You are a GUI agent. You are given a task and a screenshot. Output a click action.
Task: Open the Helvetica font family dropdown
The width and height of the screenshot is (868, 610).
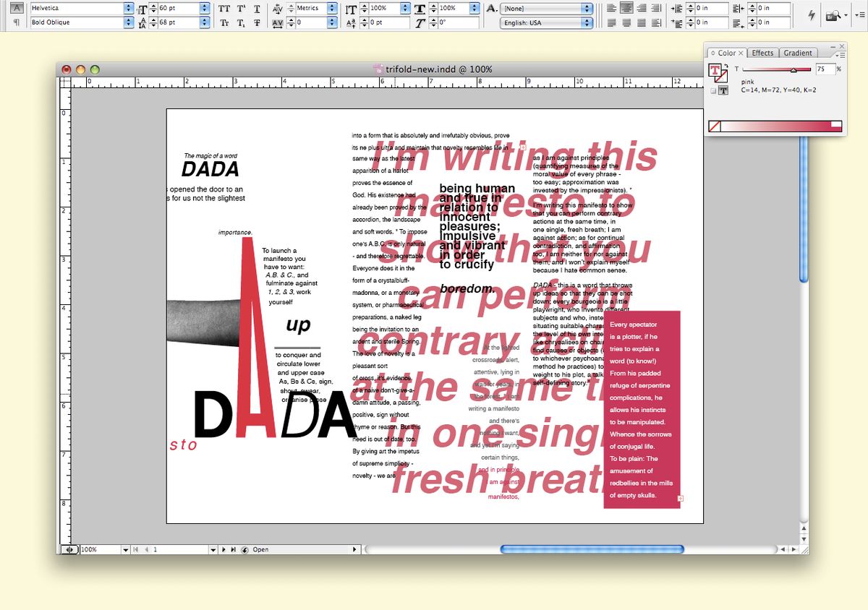(x=129, y=9)
